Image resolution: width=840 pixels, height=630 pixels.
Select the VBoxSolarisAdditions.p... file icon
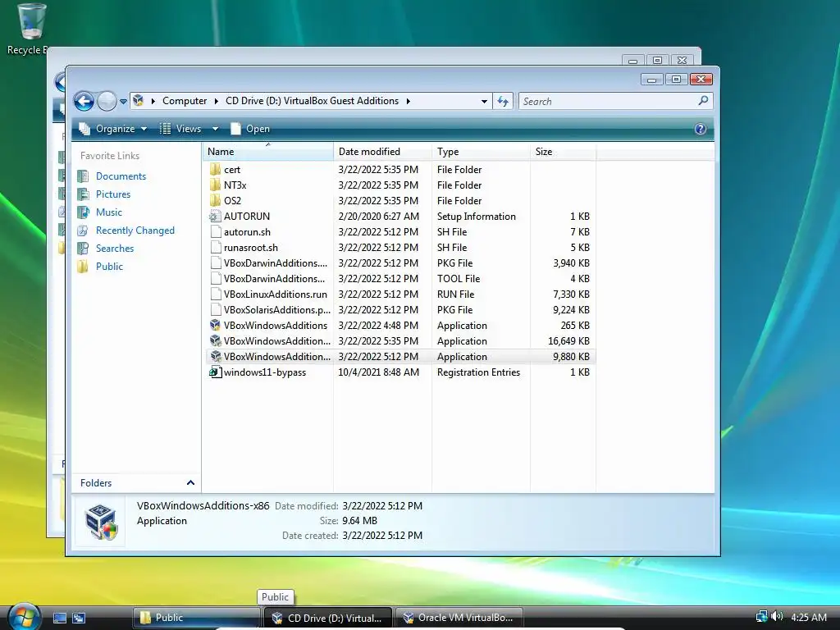(216, 309)
